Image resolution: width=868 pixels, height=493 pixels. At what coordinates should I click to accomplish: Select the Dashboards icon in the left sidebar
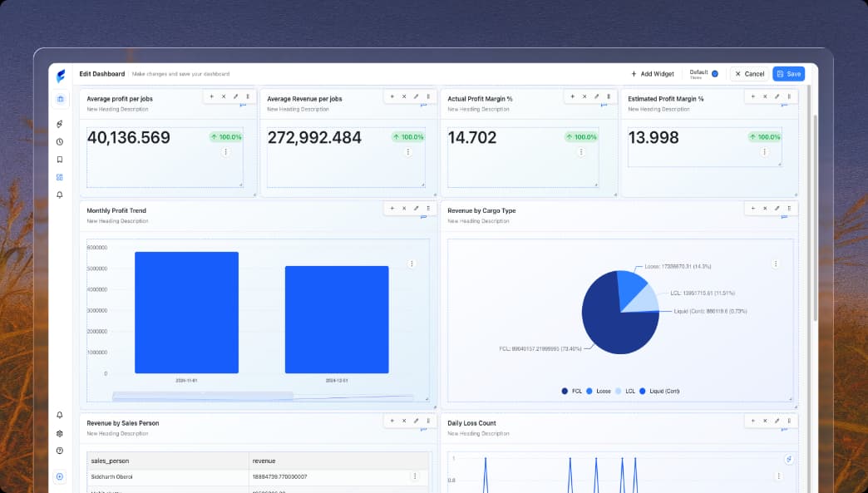(58, 99)
